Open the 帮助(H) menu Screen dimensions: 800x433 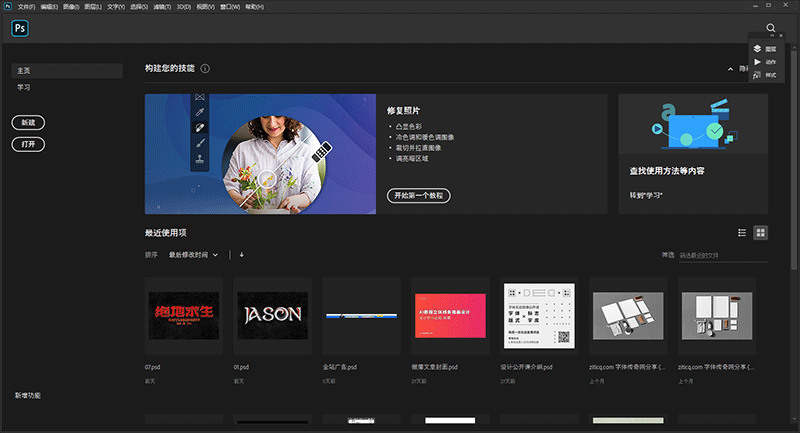[x=255, y=7]
